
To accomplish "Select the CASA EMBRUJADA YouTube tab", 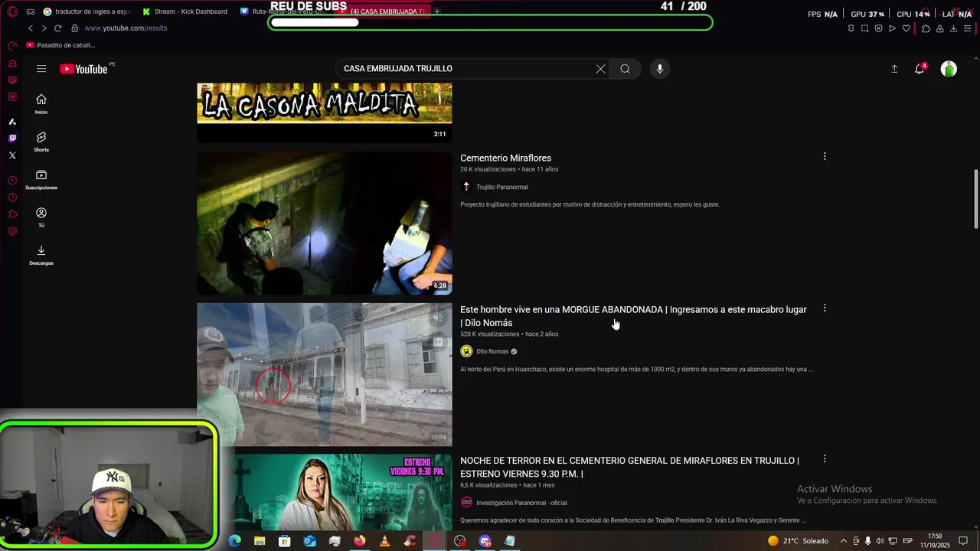I will (x=381, y=11).
